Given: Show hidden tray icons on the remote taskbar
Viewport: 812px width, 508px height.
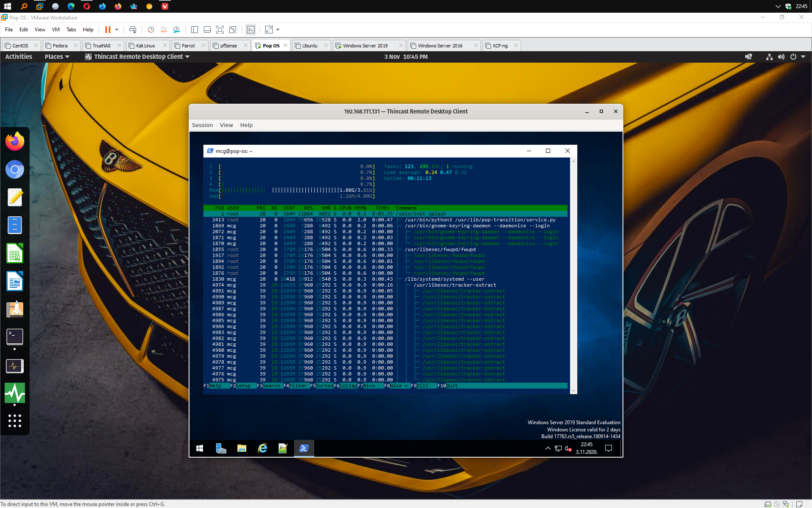Looking at the screenshot, I should tap(548, 448).
